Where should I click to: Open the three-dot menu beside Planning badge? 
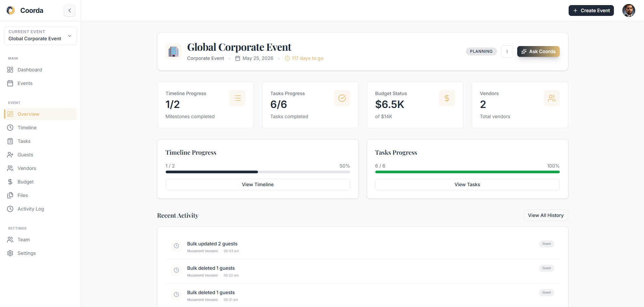tap(507, 51)
